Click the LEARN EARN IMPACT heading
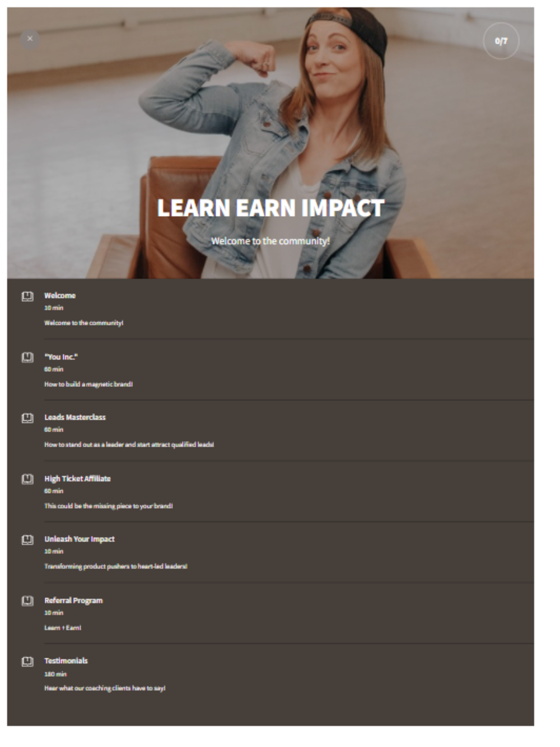This screenshot has width=560, height=747. pyautogui.click(x=270, y=208)
